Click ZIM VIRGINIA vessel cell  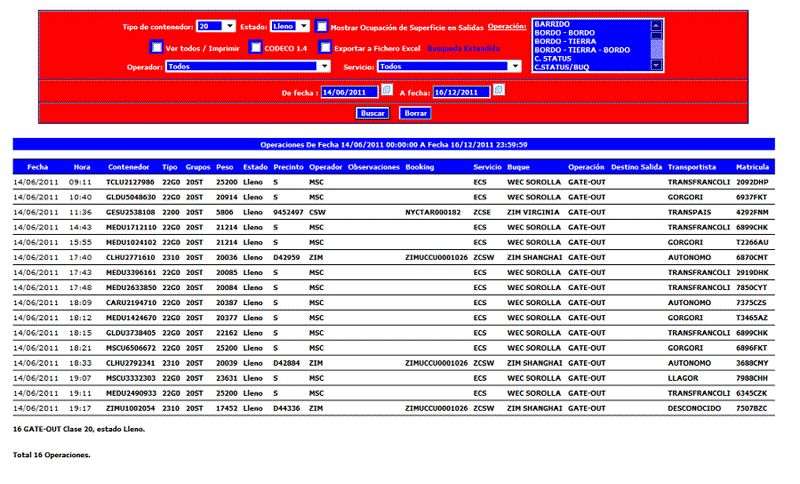[533, 212]
